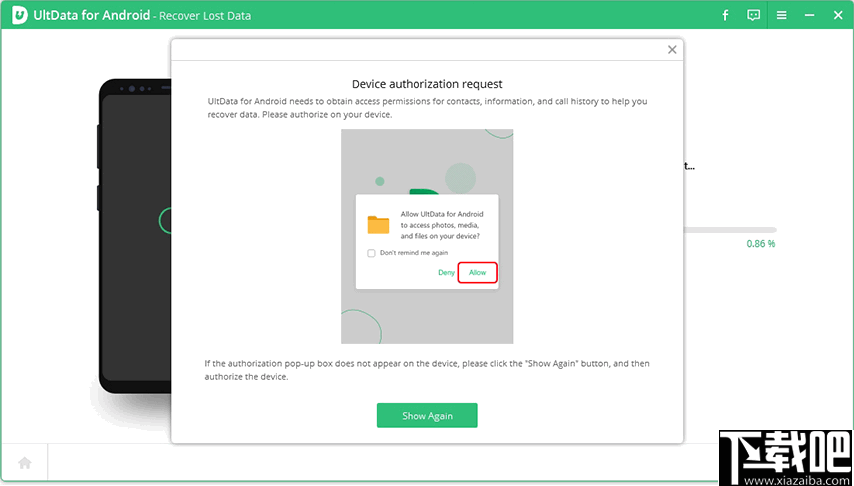Click the Show Again button
Viewport: 854px width, 486px height.
click(x=427, y=416)
